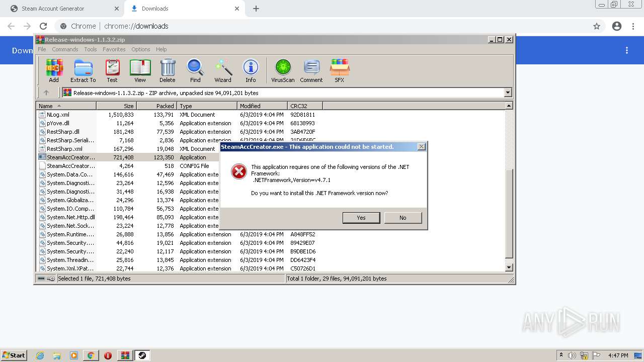Click the Steam taskbar button
Screen dimensions: 644x362
(x=142, y=355)
